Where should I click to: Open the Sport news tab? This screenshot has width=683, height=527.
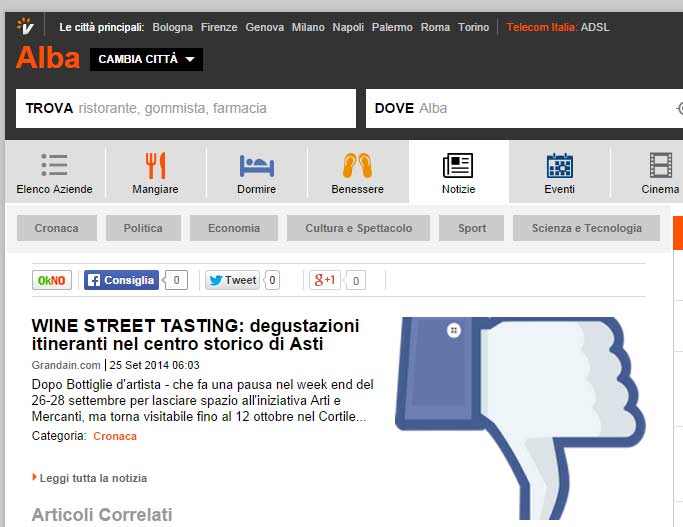click(x=471, y=228)
